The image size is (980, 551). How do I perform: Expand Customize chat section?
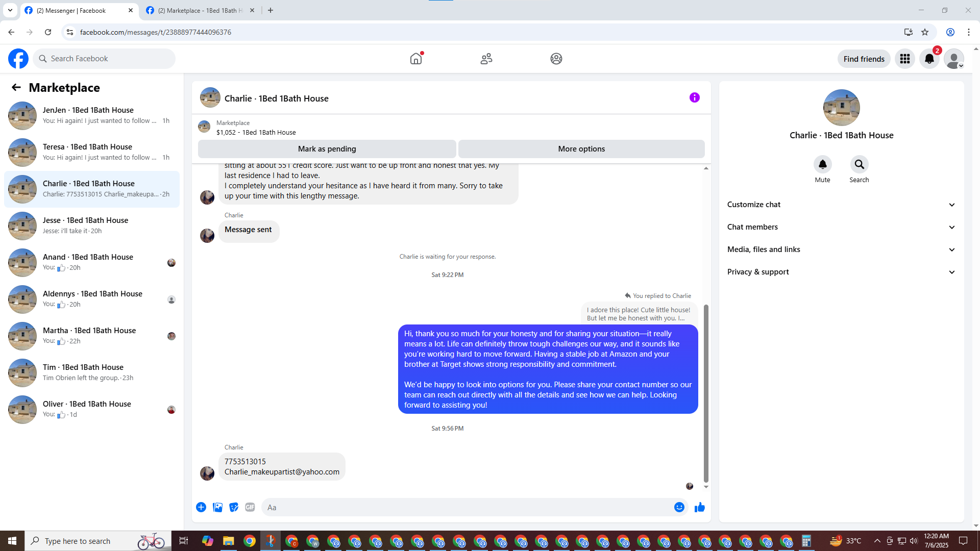[x=841, y=205]
